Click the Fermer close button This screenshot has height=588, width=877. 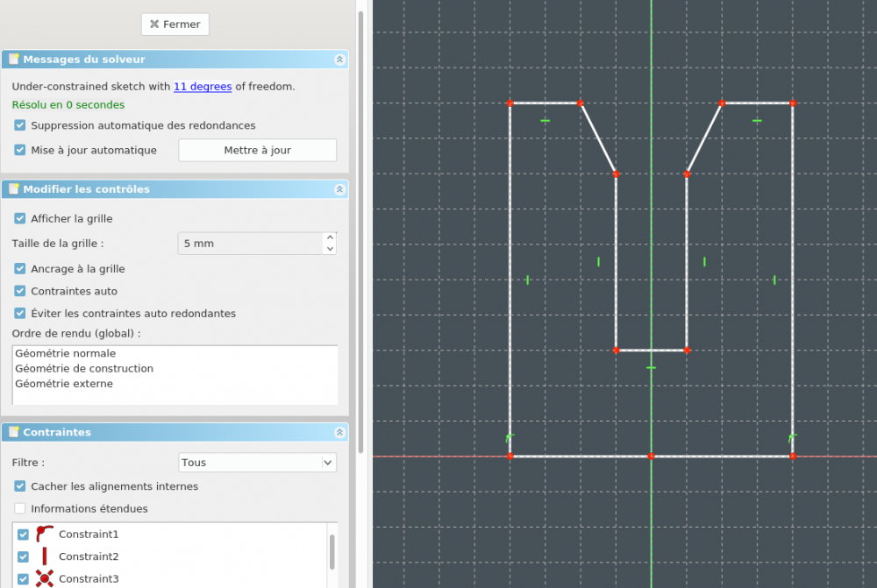pyautogui.click(x=175, y=25)
